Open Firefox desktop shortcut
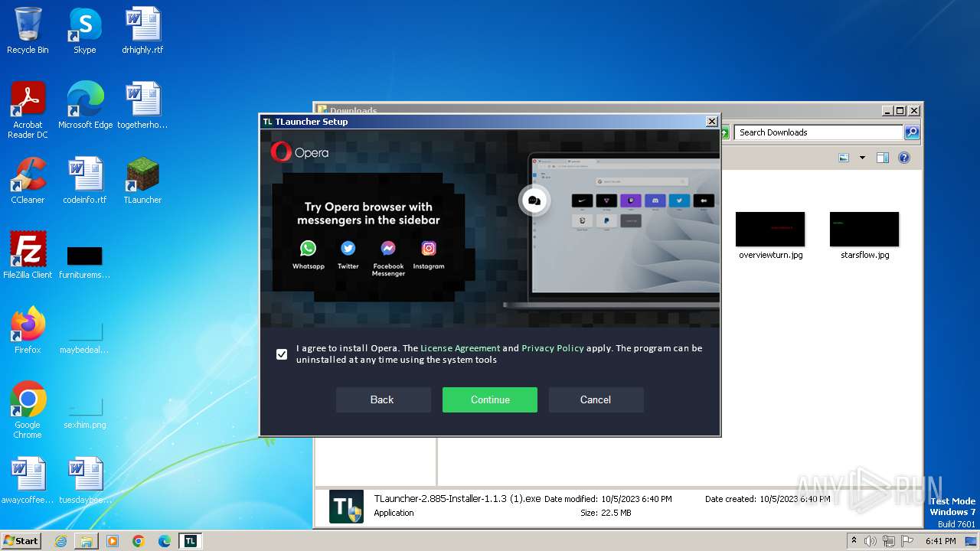The width and height of the screenshot is (980, 551). [28, 330]
